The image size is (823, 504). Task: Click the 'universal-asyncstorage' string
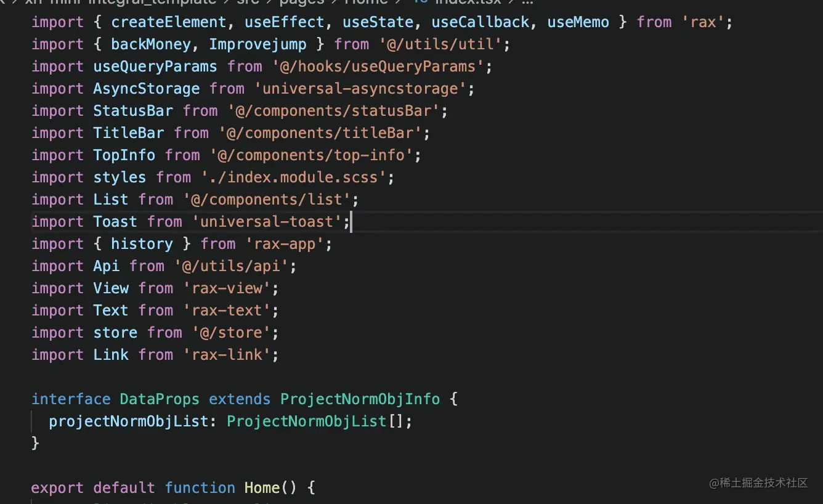point(360,89)
